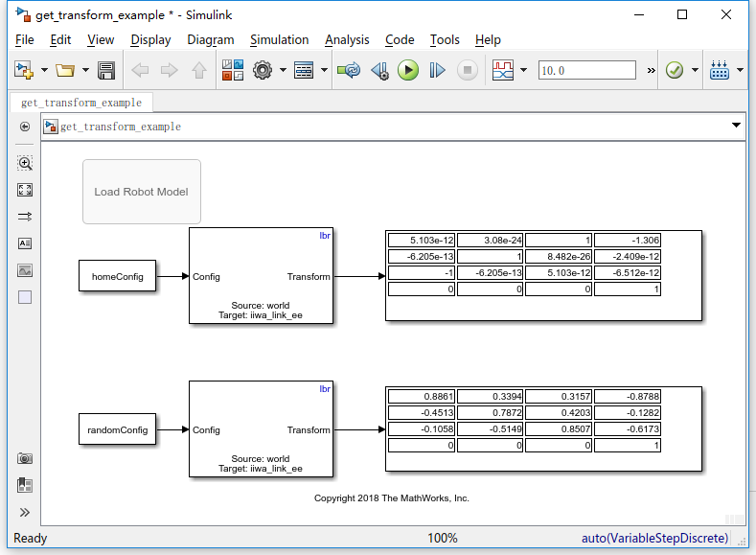Run the simulation with the green play button

(408, 70)
